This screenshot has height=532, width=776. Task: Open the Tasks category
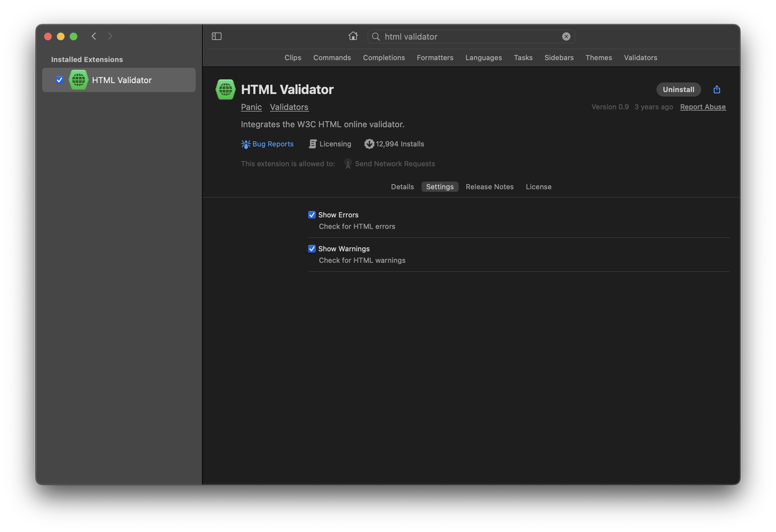(x=523, y=58)
